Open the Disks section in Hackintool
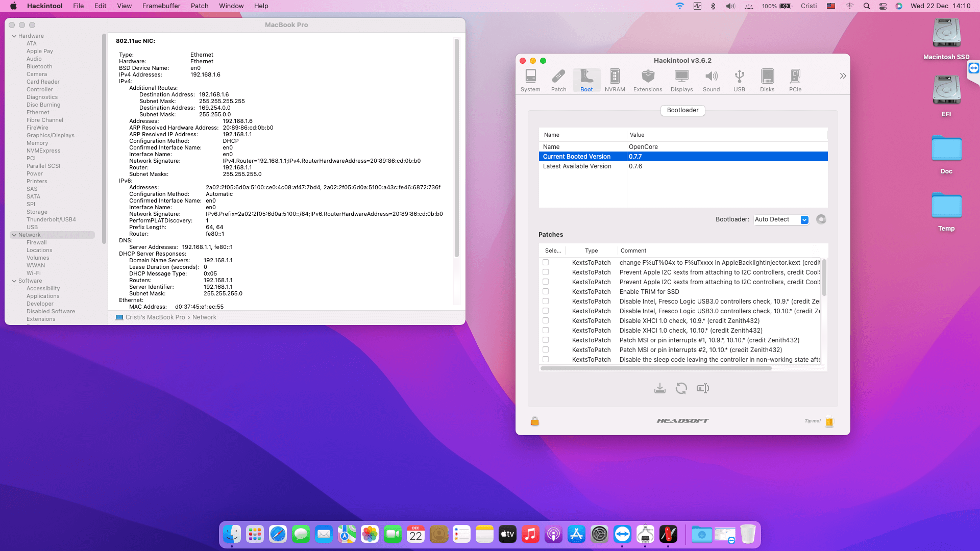This screenshot has height=551, width=980. [x=767, y=81]
